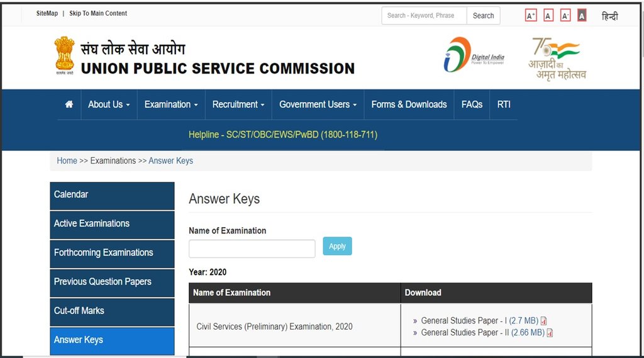Increase font size with A+ icon
Viewport: 644px width, 358px height.
[531, 16]
